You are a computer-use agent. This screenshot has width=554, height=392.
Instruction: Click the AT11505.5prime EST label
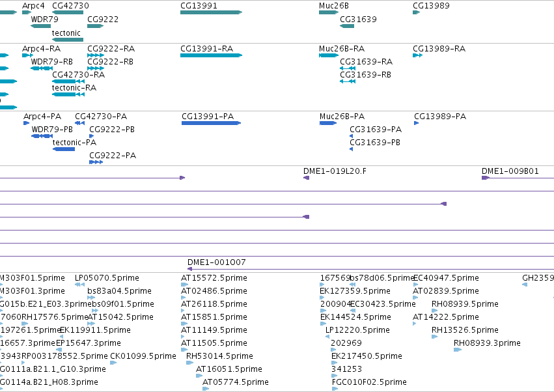(214, 343)
